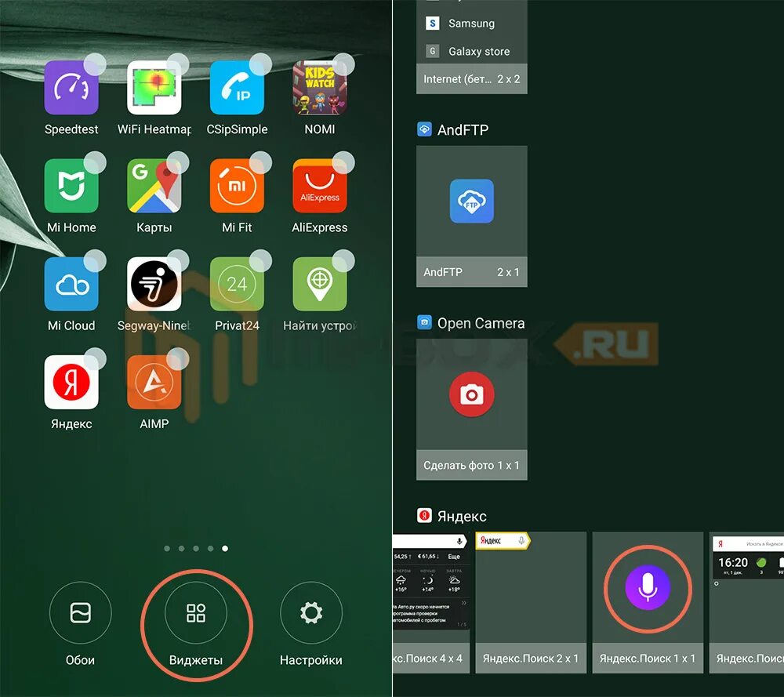This screenshot has width=784, height=697.
Task: Open the Mi Home app
Action: 71,186
